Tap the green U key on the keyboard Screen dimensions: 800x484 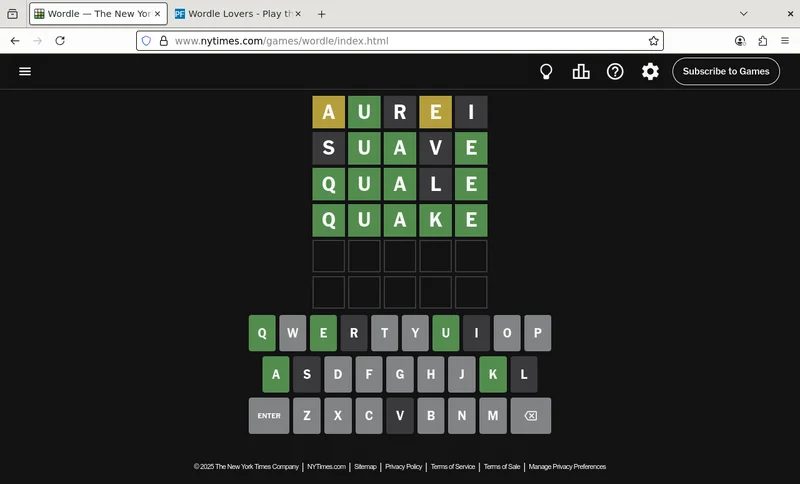[446, 333]
